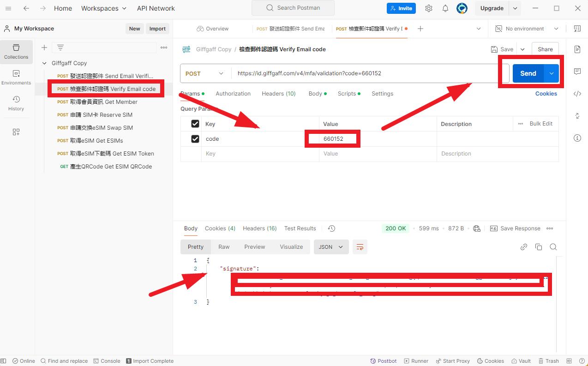Open the user avatar menu
This screenshot has height=366, width=588.
pyautogui.click(x=462, y=8)
